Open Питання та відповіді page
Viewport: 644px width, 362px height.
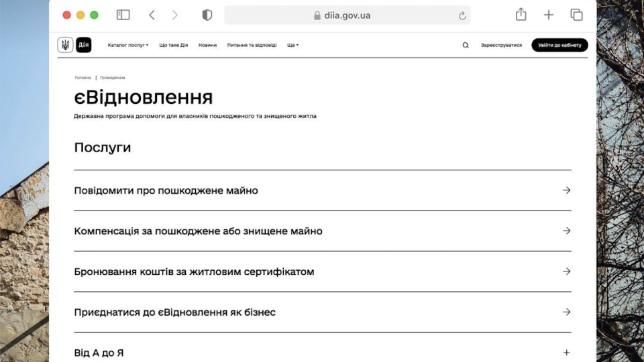point(252,45)
